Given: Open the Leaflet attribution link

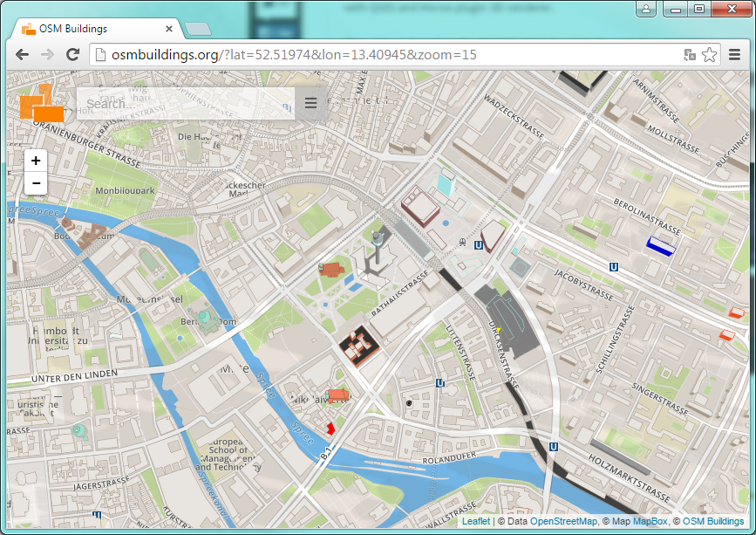Looking at the screenshot, I should click(x=475, y=521).
